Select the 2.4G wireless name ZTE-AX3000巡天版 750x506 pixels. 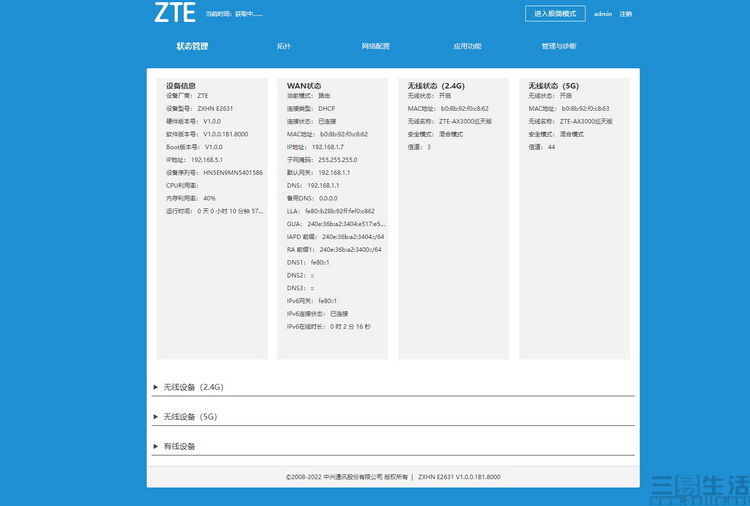click(465, 121)
